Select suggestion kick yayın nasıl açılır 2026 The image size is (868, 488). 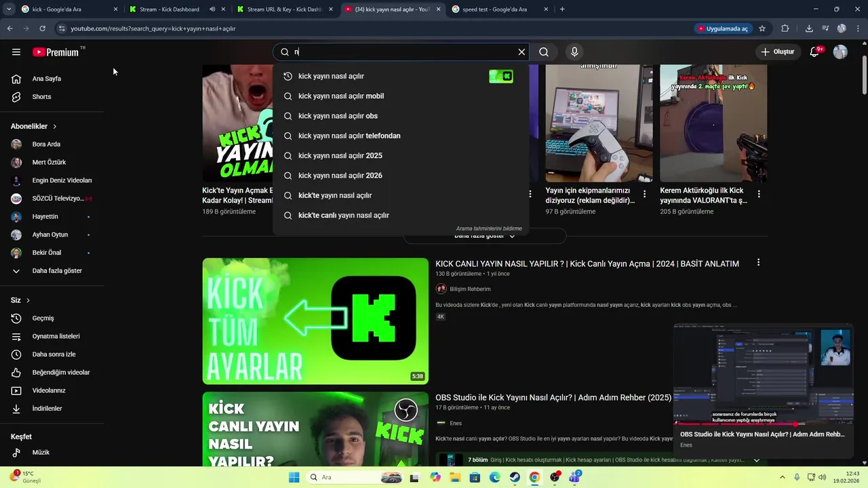pos(400,176)
